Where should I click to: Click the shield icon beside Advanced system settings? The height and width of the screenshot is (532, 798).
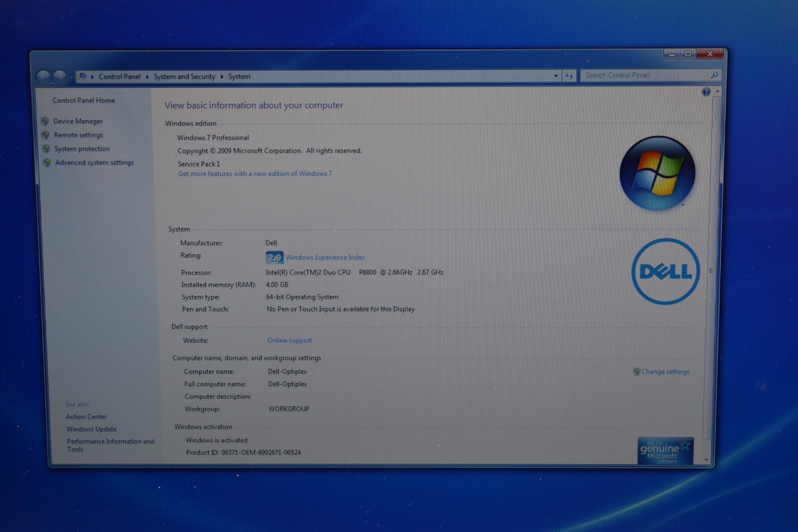pyautogui.click(x=47, y=163)
